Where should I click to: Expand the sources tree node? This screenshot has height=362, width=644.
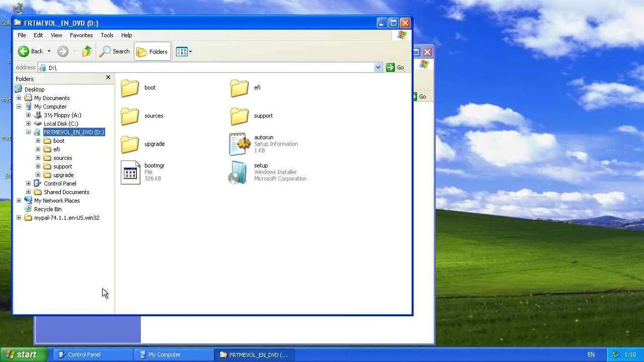click(x=38, y=158)
